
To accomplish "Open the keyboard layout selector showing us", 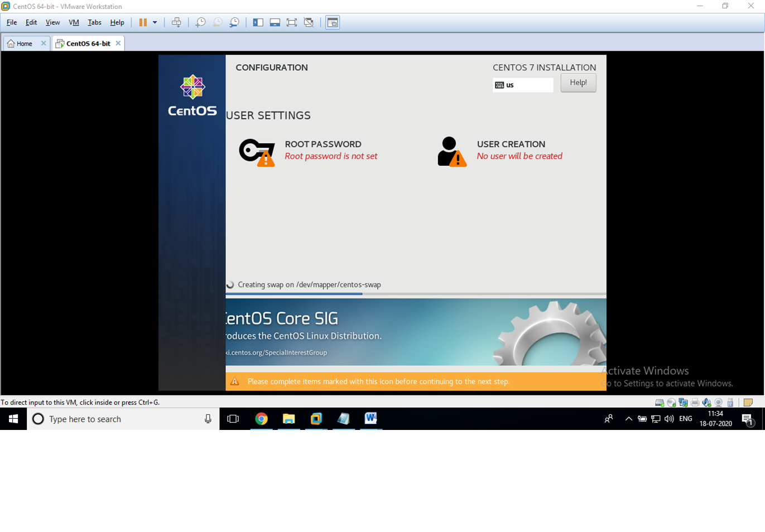I will [x=522, y=84].
